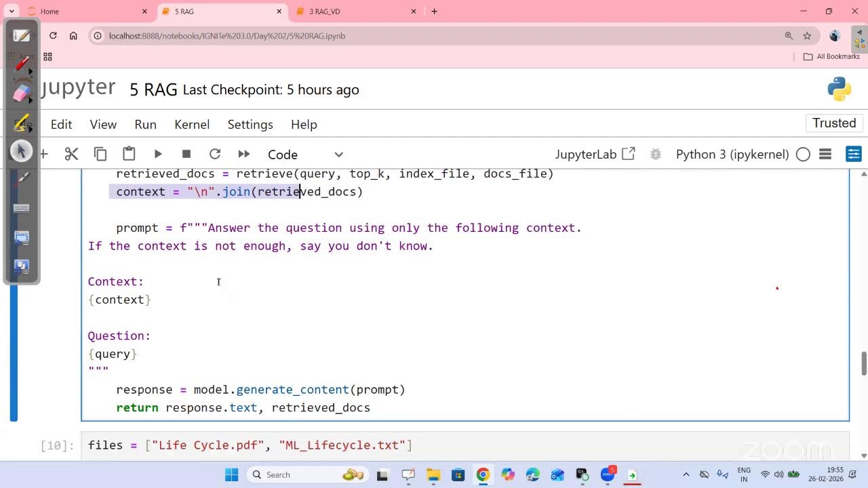Open Microsoft Store from the taskbar

458,474
